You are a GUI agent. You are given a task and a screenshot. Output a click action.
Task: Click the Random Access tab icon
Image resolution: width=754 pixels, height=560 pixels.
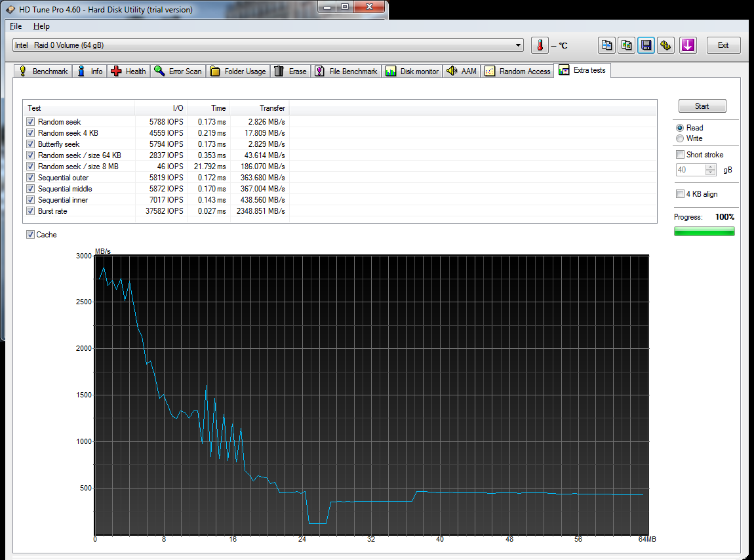pos(490,70)
